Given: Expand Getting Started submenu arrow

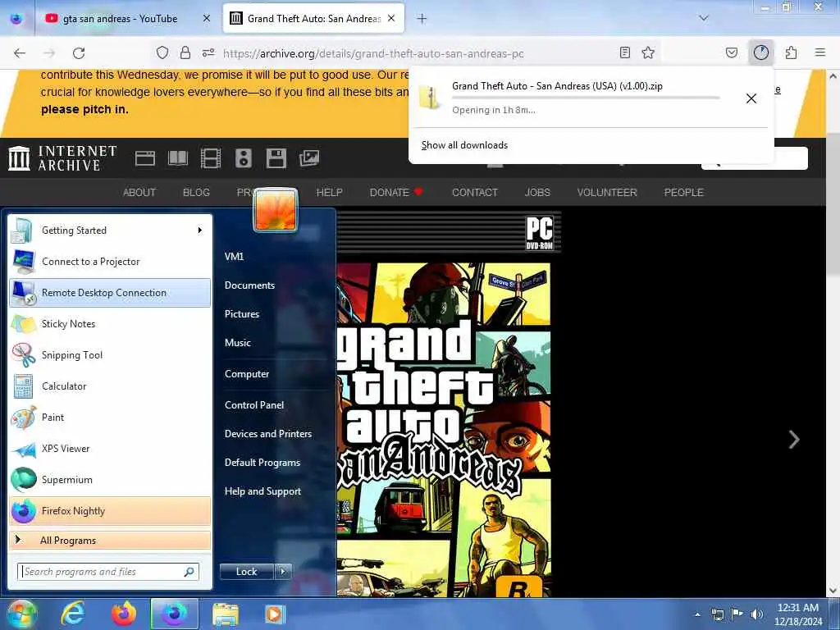Looking at the screenshot, I should coord(200,231).
